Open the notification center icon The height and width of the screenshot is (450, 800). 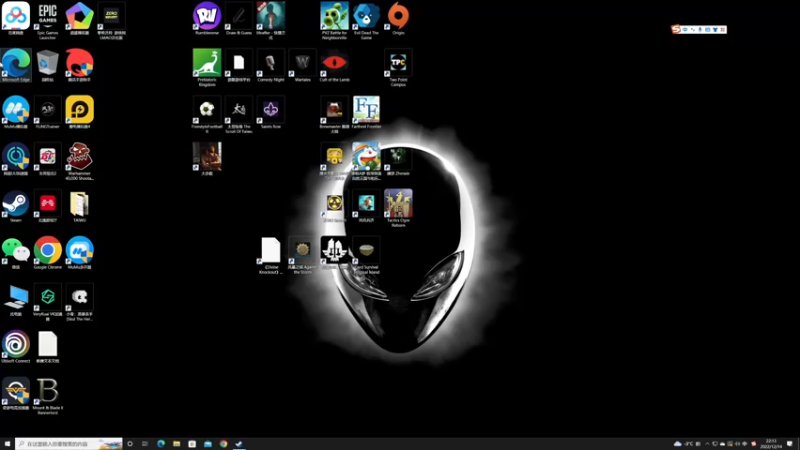(790, 444)
